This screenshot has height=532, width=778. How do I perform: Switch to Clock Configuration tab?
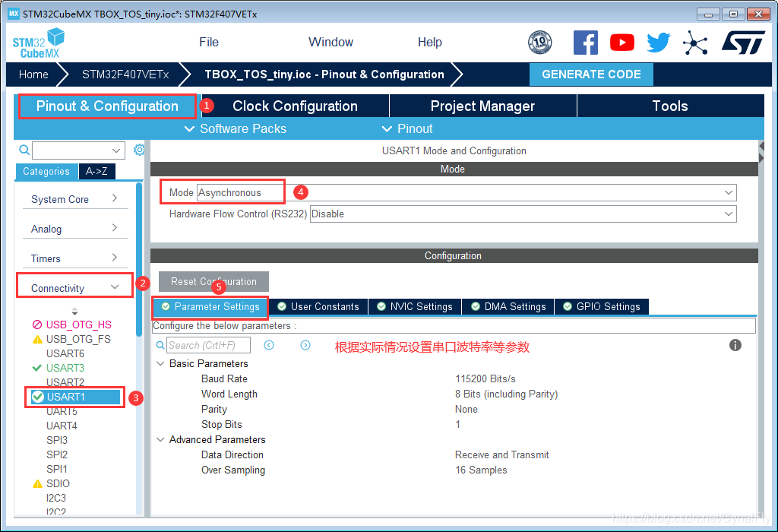click(296, 106)
